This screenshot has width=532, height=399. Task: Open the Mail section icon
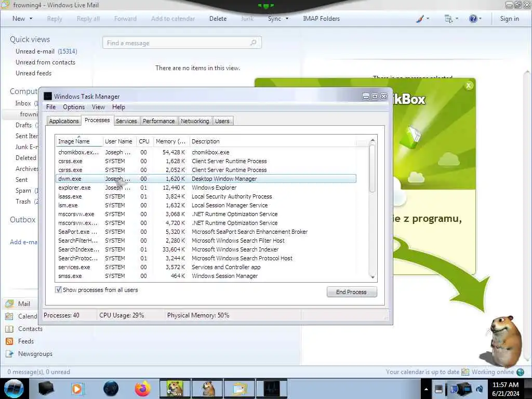tap(9, 303)
